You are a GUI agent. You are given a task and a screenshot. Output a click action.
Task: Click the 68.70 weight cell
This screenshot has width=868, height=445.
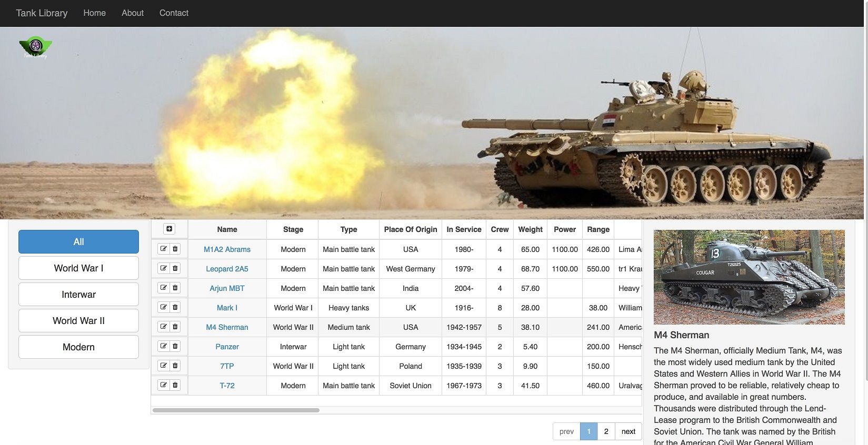tap(530, 269)
